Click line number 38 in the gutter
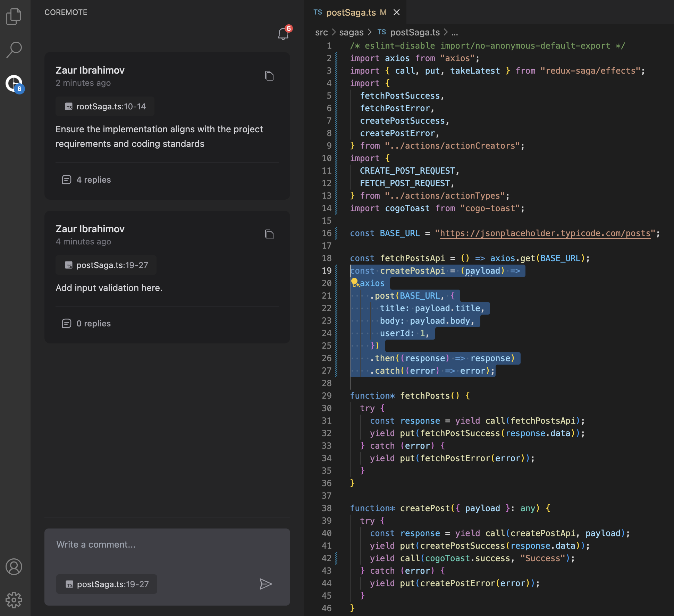674x616 pixels. [x=327, y=508]
